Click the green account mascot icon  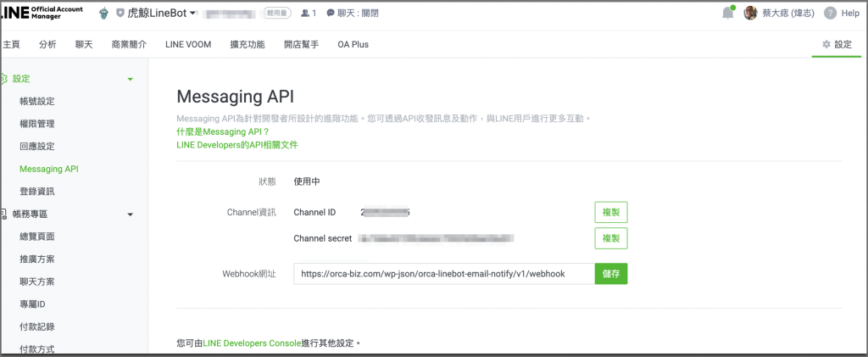pos(103,14)
